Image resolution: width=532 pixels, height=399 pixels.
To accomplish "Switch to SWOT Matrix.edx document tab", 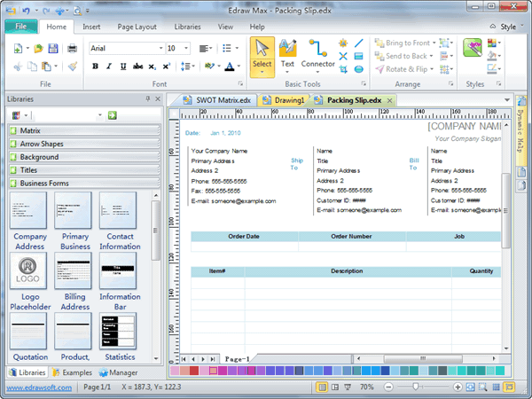I will click(x=221, y=100).
